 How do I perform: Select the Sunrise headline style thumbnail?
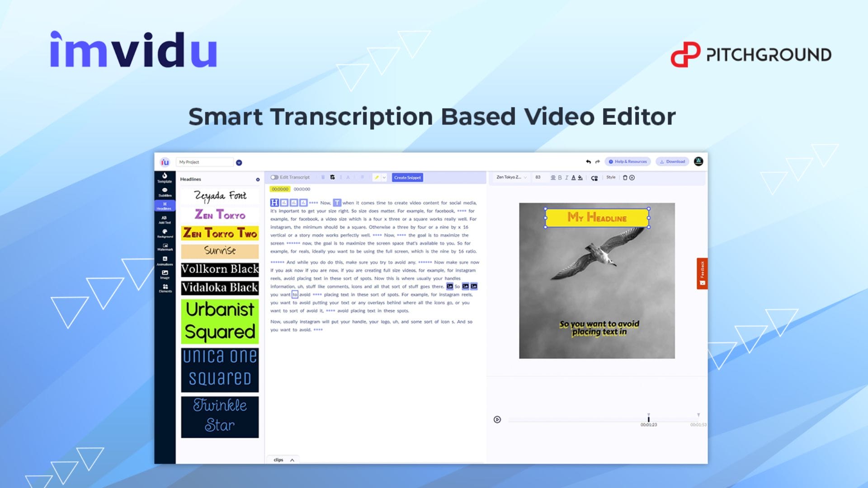click(220, 251)
